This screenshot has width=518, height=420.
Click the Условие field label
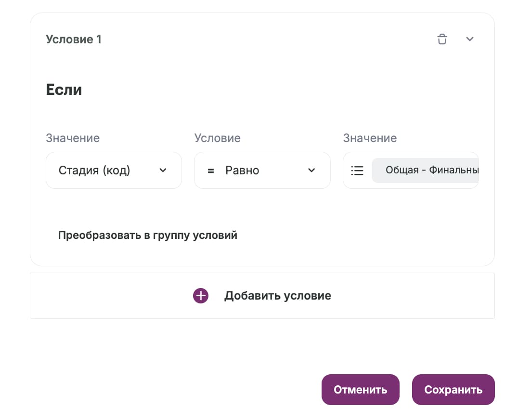(218, 138)
